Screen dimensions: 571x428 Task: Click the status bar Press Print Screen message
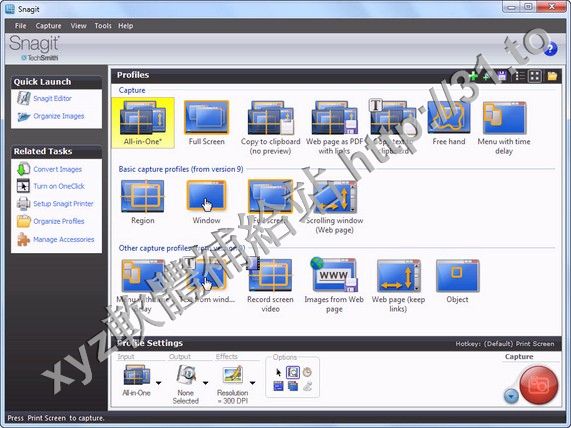click(x=56, y=418)
